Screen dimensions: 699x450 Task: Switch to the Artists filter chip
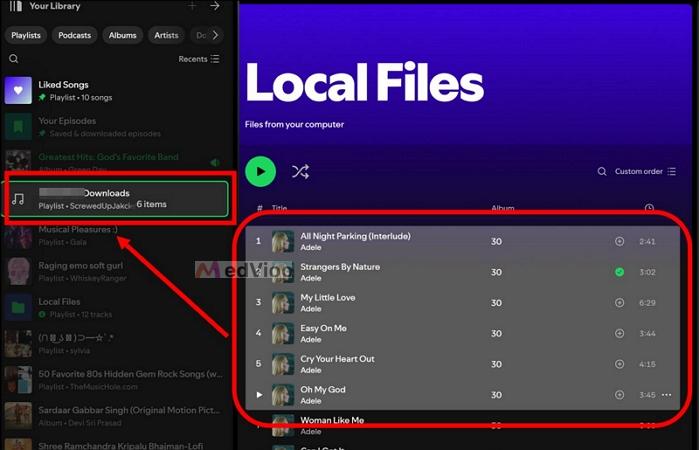point(166,35)
